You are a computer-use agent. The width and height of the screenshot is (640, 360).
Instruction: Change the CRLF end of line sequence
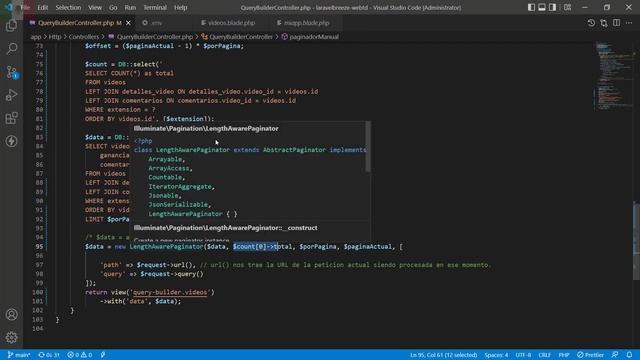click(544, 355)
